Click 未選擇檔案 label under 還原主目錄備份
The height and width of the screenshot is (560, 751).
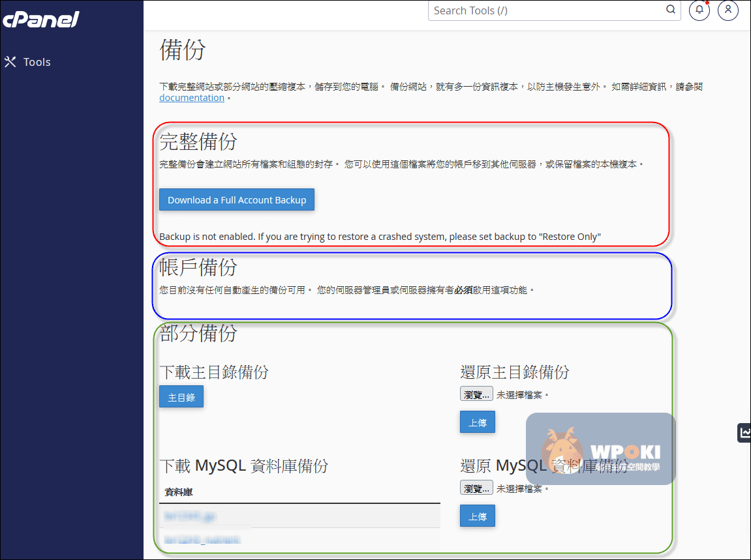[x=523, y=394]
